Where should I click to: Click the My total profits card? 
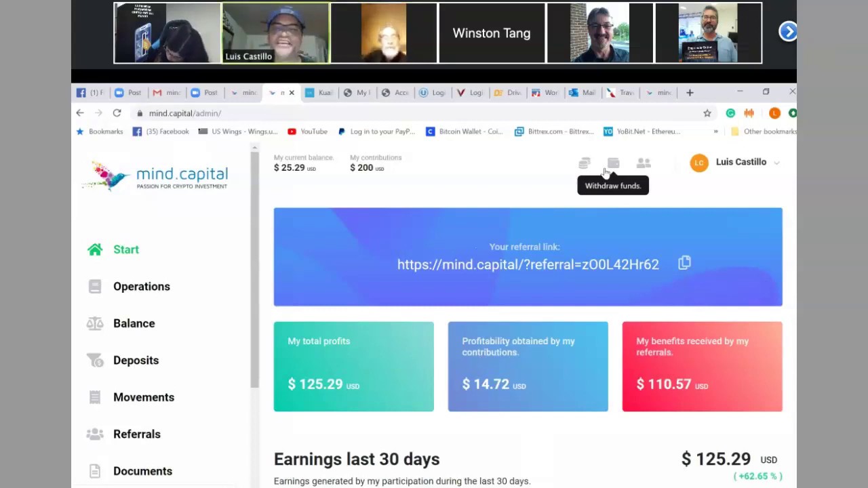click(x=353, y=367)
